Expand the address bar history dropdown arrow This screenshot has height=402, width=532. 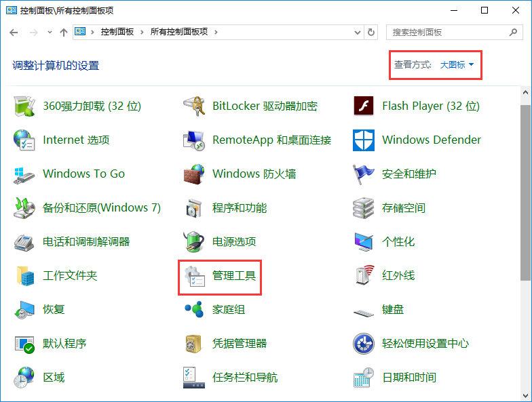pos(357,32)
